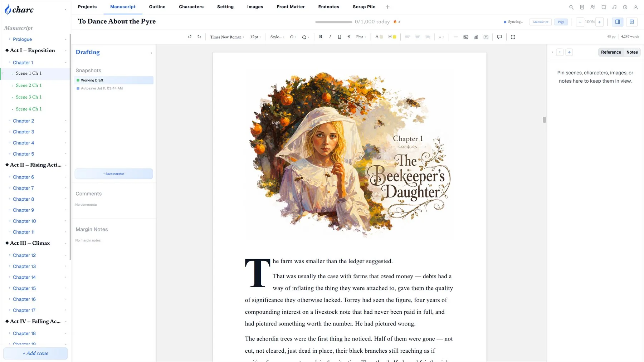
Task: Open the bookmarks icon
Action: click(604, 7)
